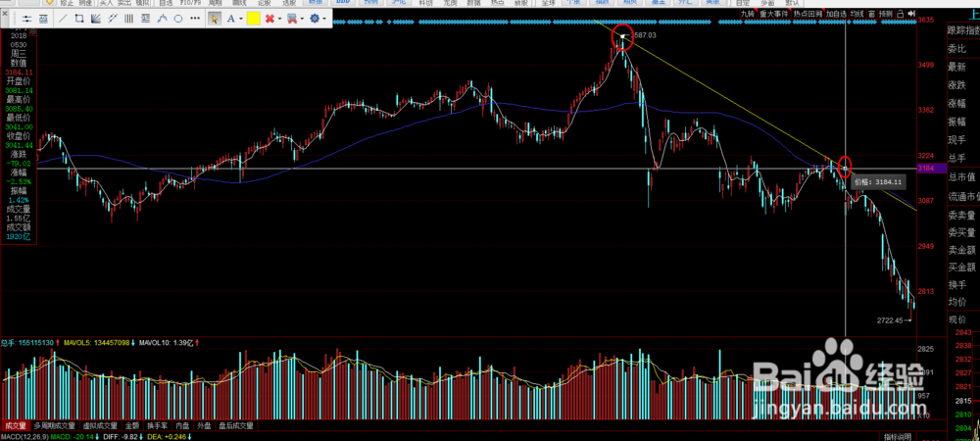This screenshot has width=980, height=441.
Task: Click the 2722.45 low price label
Action: pos(890,320)
